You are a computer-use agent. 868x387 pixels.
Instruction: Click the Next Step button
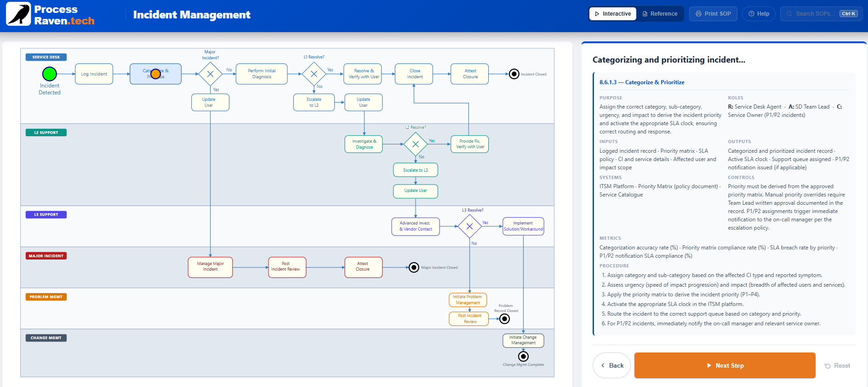click(725, 365)
